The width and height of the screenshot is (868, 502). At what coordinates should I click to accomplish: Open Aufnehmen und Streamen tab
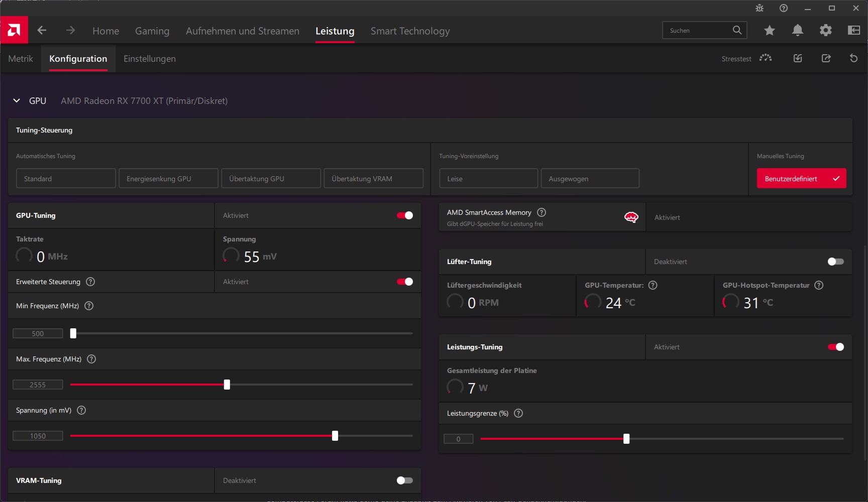(243, 31)
